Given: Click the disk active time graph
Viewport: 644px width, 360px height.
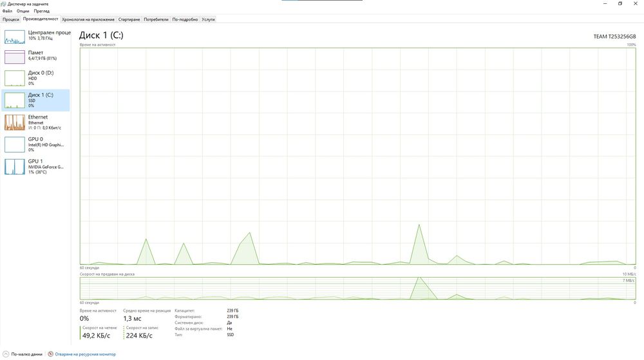Looking at the screenshot, I should 357,156.
